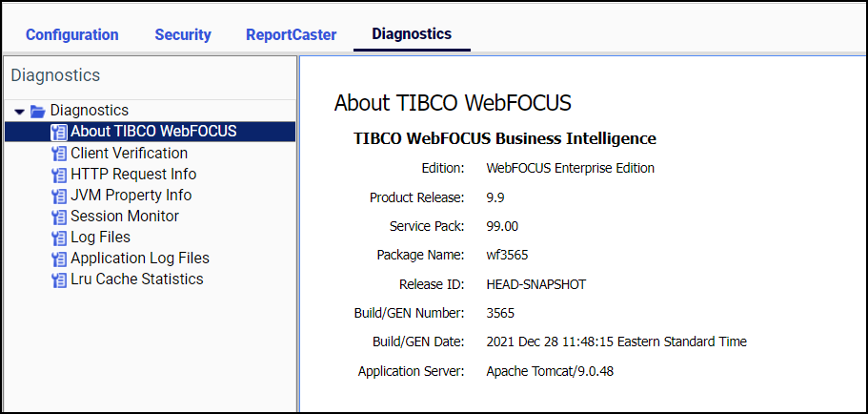Collapse the Diagnostics tree folder
This screenshot has width=868, height=414.
point(20,112)
